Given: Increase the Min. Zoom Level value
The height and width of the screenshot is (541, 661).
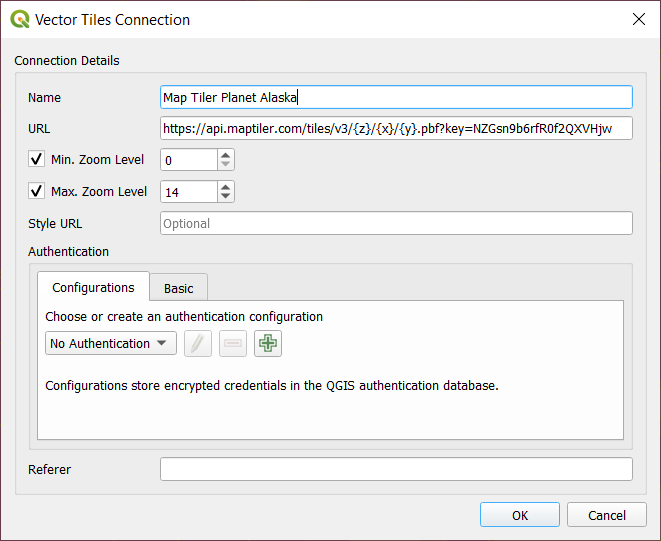Looking at the screenshot, I should [x=226, y=155].
